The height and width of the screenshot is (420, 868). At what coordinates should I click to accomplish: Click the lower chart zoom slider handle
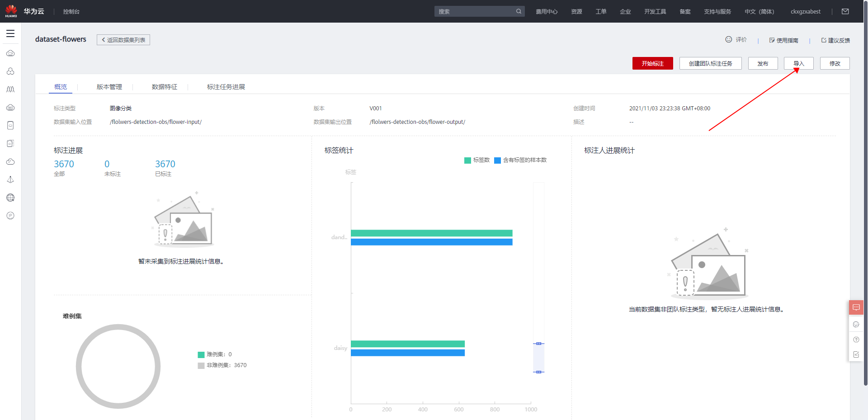(x=538, y=372)
